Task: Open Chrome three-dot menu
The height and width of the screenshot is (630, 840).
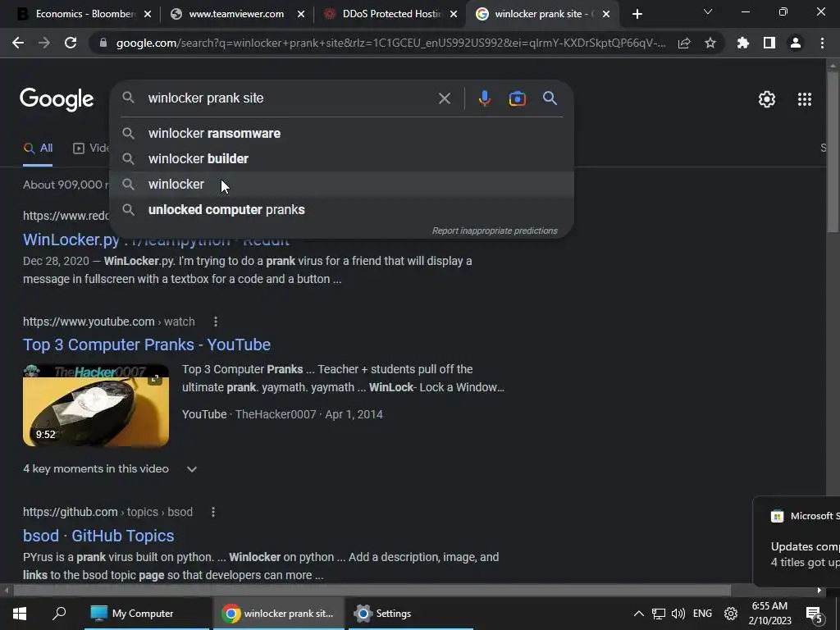Action: (822, 43)
